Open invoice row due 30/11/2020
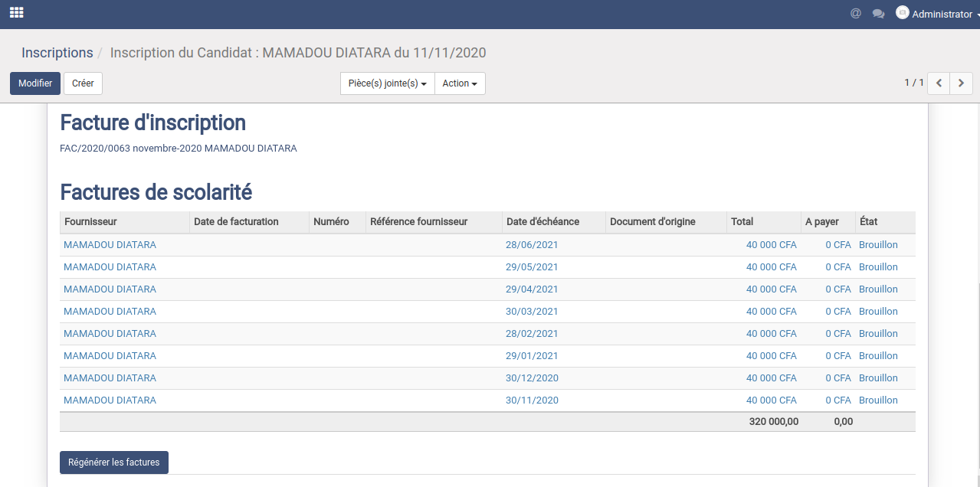This screenshot has height=487, width=980. pos(532,400)
